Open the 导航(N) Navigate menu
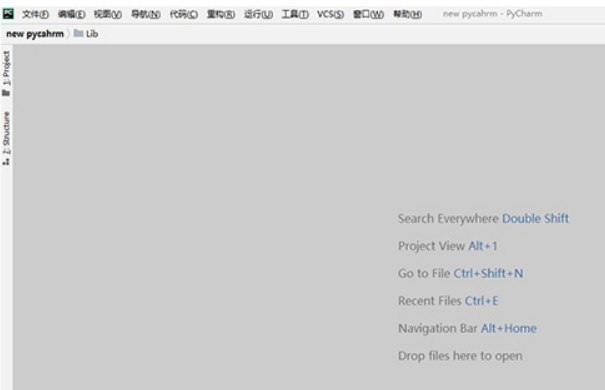The height and width of the screenshot is (390, 605). (x=145, y=14)
